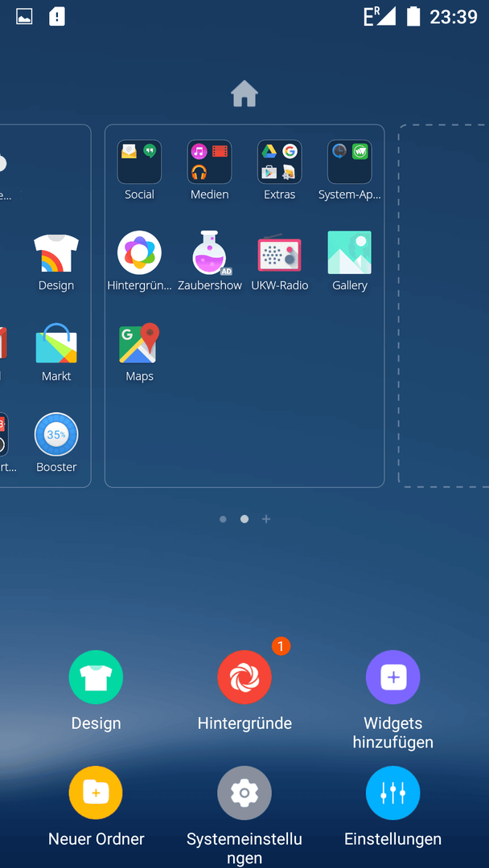Image resolution: width=489 pixels, height=868 pixels.
Task: Open the Markt shopping bag app
Action: click(x=56, y=343)
